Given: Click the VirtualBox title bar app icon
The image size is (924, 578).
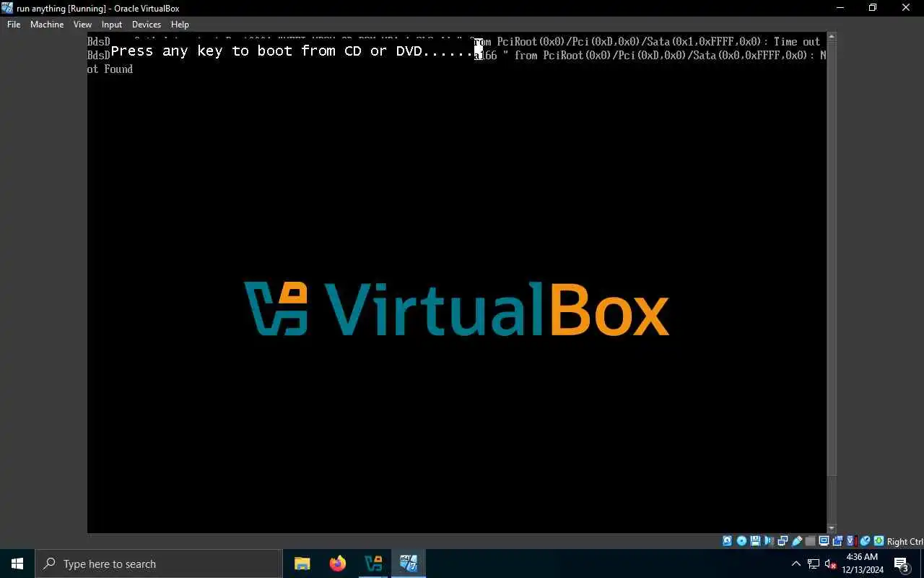Looking at the screenshot, I should pos(7,8).
